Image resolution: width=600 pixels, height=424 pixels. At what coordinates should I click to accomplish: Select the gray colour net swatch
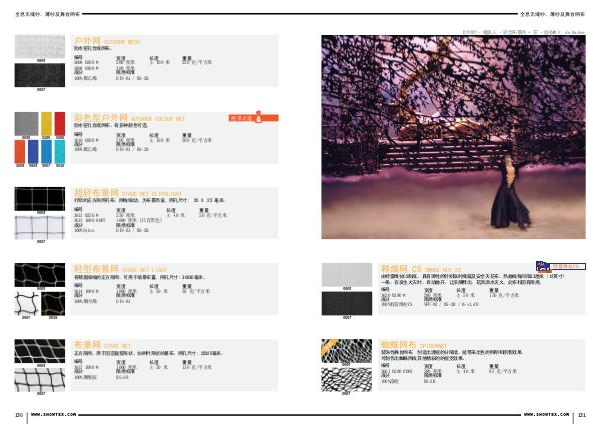point(26,126)
